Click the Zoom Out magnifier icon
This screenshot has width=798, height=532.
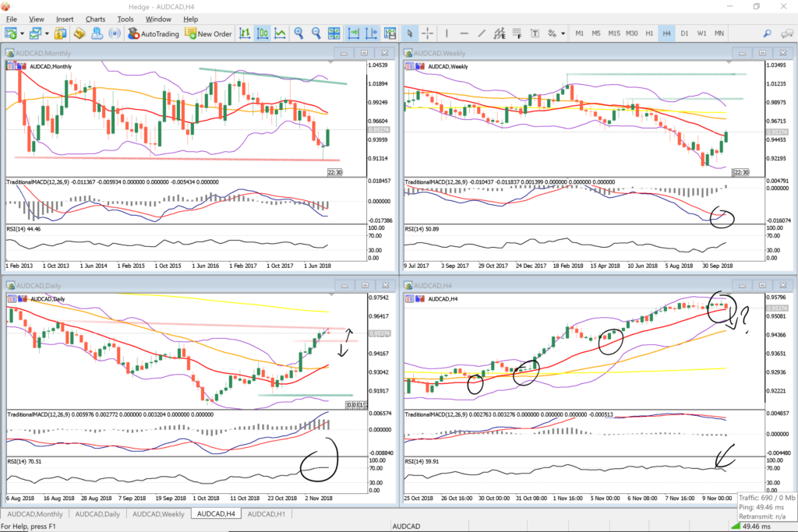tap(316, 33)
